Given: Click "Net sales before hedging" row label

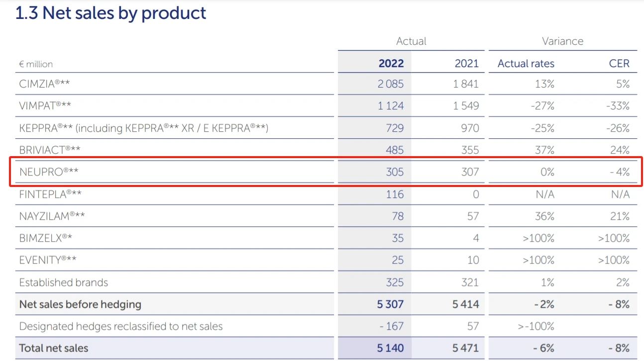Looking at the screenshot, I should coord(80,304).
